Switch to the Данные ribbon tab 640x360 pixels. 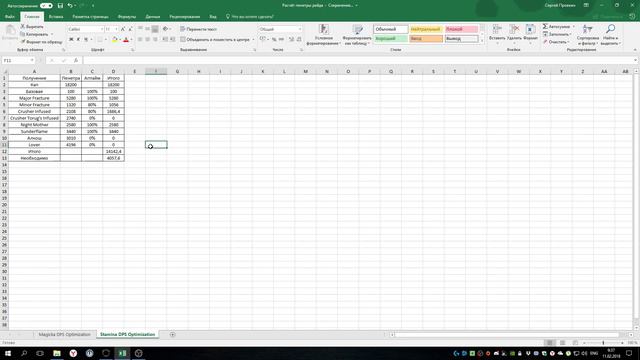153,17
